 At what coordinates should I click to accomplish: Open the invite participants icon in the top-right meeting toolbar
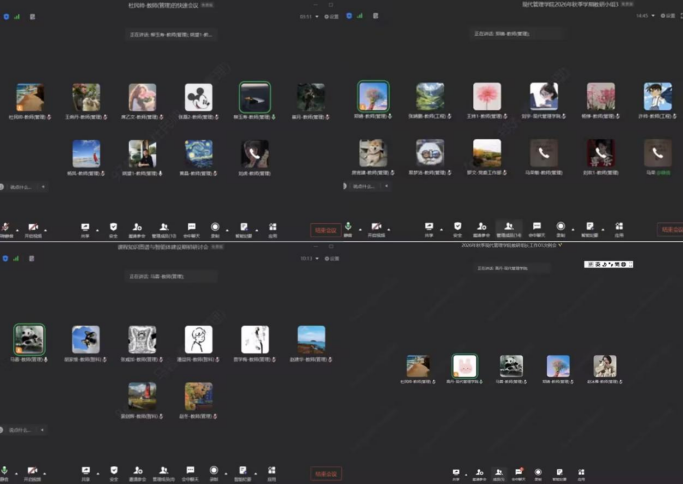tap(481, 226)
